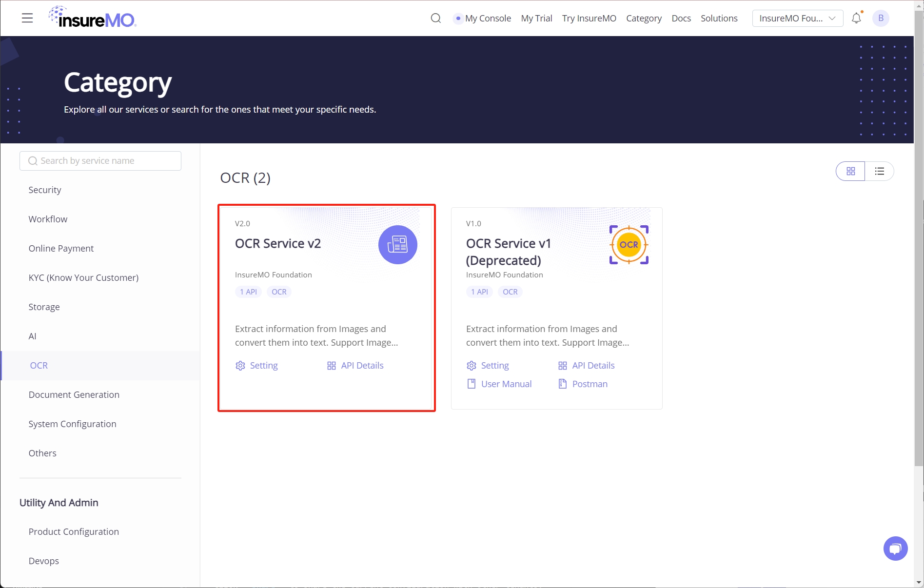Screen dimensions: 924x588
Task: Click the Postman file icon
Action: (x=563, y=384)
